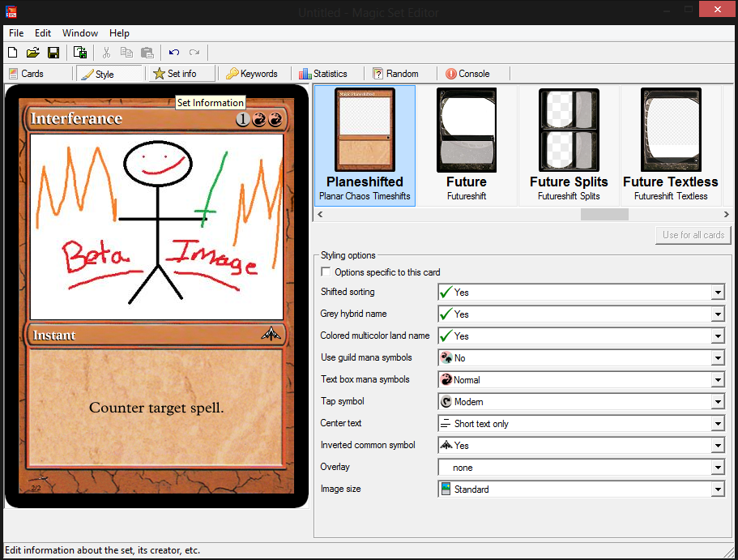738x560 pixels.
Task: Click the style list scrollbar thumb
Action: 604,214
